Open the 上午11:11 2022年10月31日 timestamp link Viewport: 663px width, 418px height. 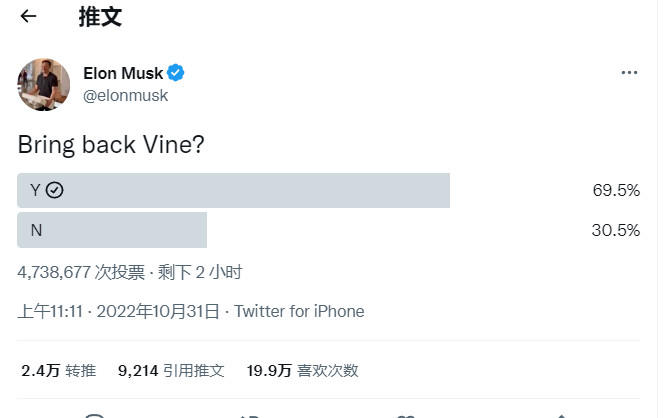coord(119,311)
